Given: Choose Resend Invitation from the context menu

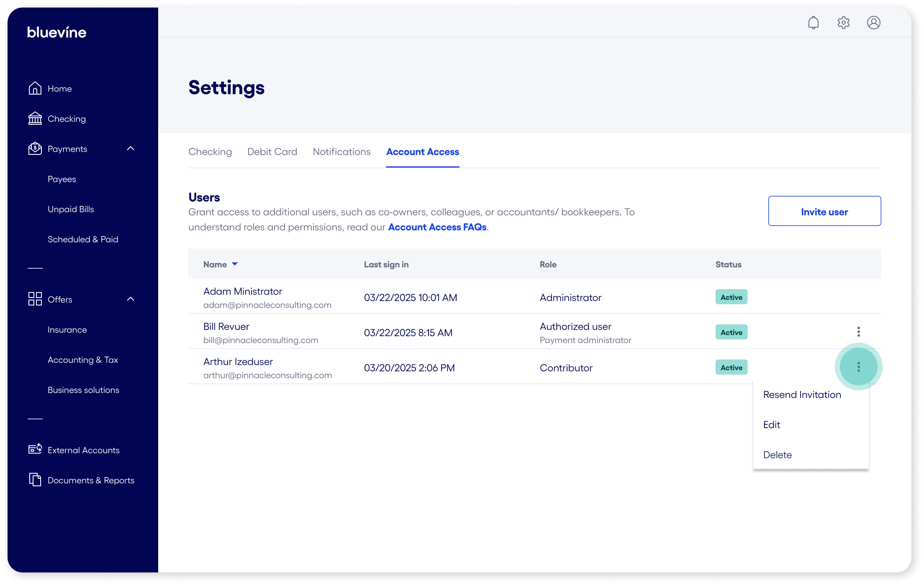Looking at the screenshot, I should coord(802,394).
